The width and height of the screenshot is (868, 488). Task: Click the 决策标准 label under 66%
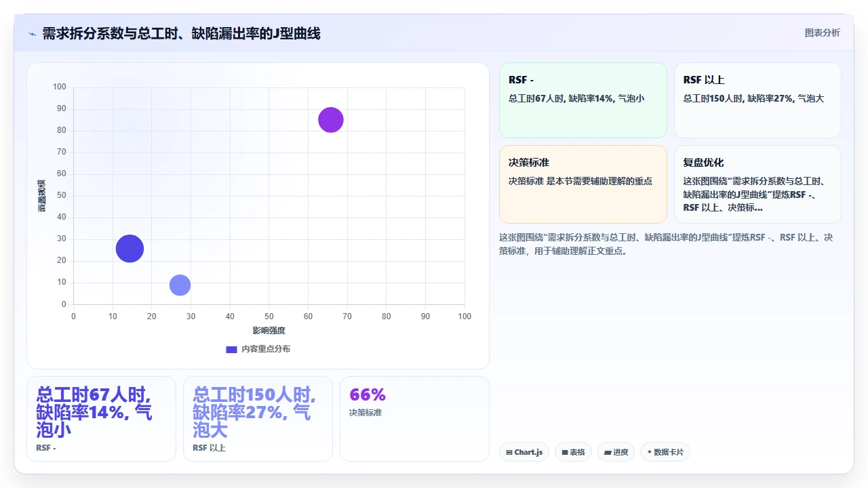point(366,412)
